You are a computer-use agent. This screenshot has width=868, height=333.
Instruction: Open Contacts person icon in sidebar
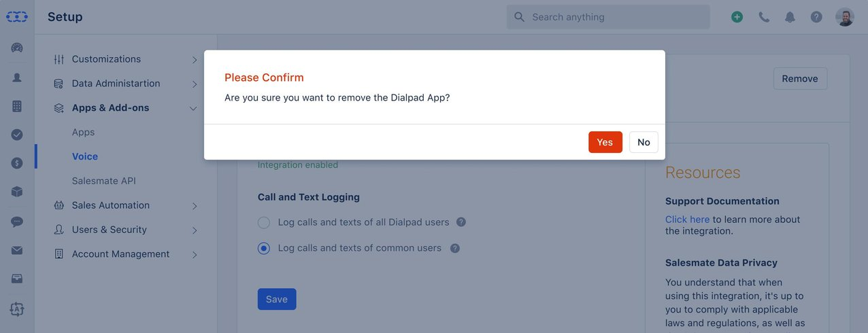click(x=17, y=77)
